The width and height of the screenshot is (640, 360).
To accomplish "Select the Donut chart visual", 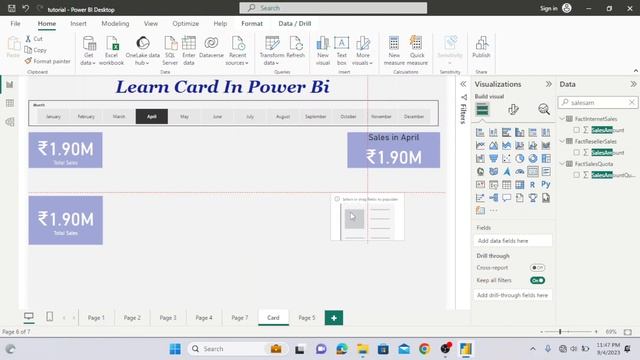I will coord(533,158).
